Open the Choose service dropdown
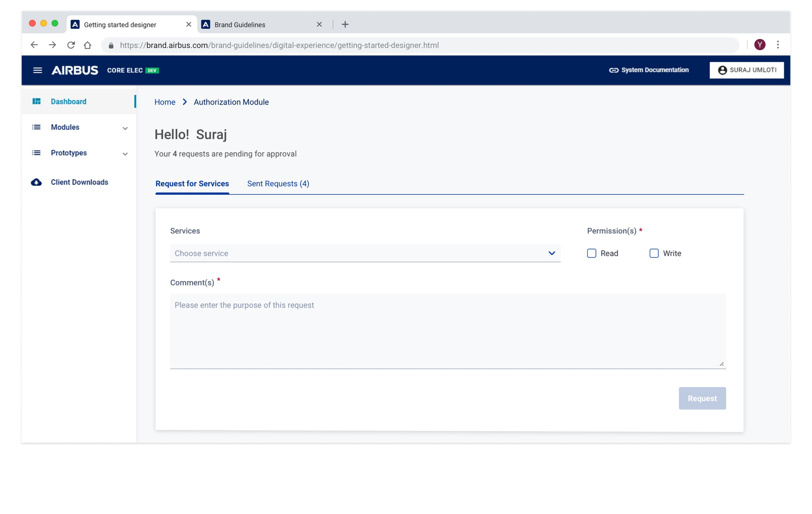 click(x=365, y=253)
